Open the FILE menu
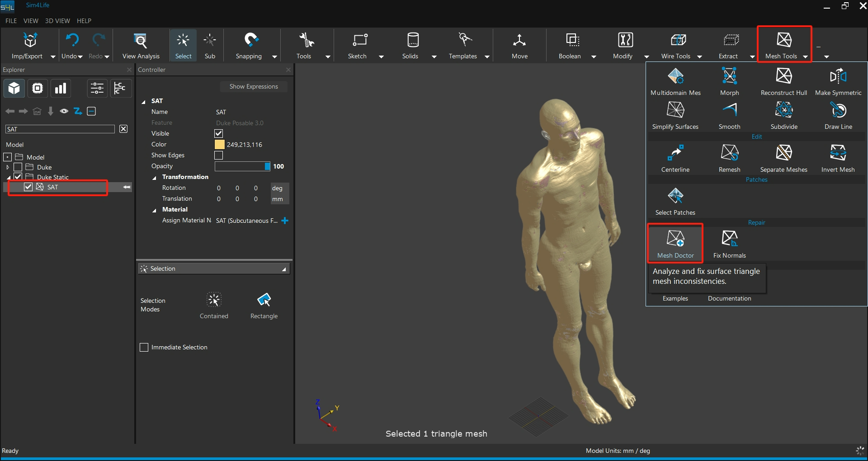The image size is (868, 461). pyautogui.click(x=11, y=21)
